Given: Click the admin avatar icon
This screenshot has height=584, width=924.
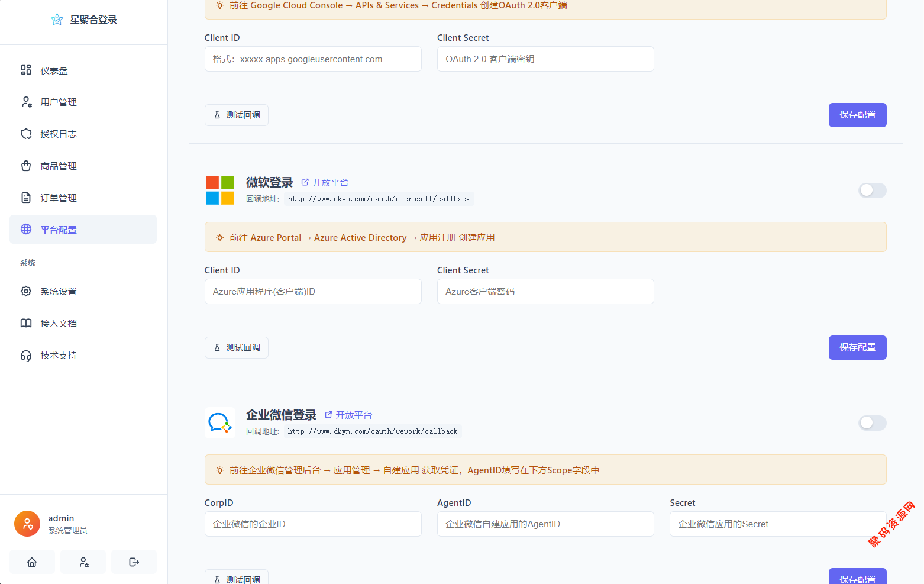Looking at the screenshot, I should (x=27, y=524).
